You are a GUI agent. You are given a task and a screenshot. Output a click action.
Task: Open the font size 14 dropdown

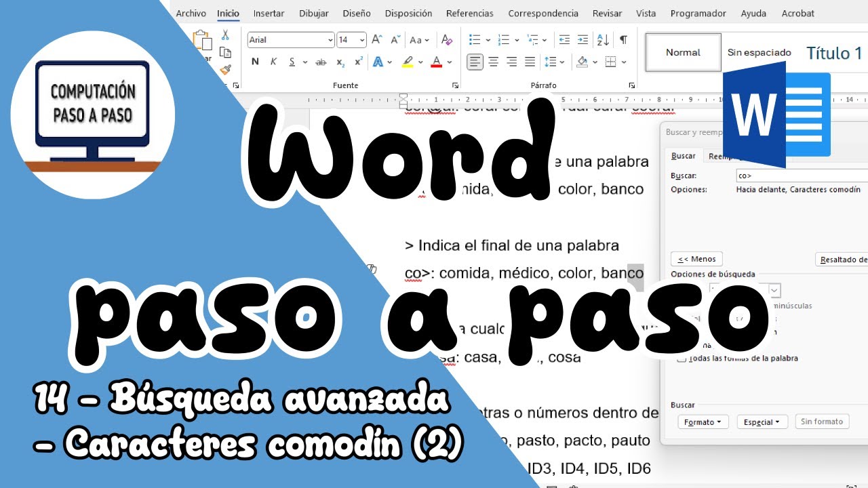coord(362,40)
